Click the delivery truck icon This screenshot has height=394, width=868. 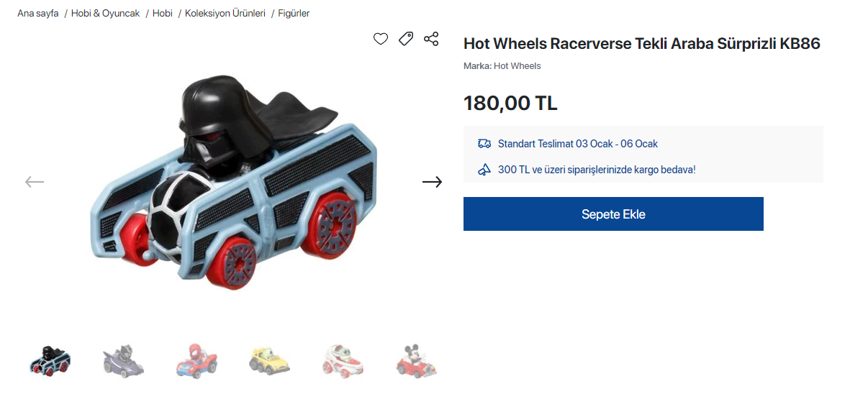tap(484, 144)
